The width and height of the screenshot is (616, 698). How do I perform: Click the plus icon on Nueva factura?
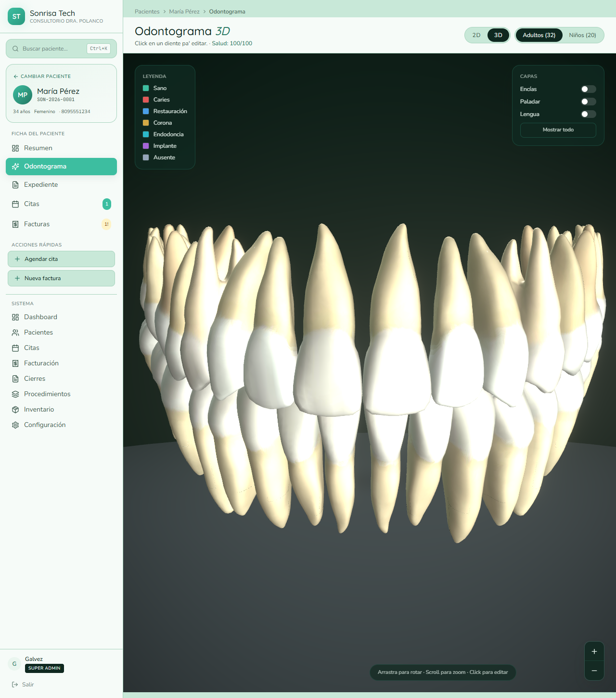point(17,278)
